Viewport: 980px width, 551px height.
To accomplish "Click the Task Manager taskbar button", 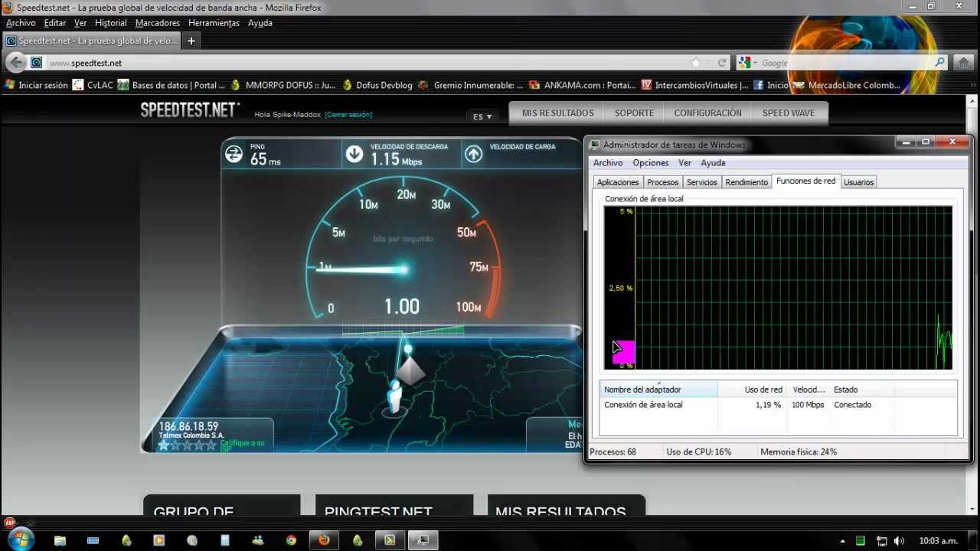I will pos(423,540).
